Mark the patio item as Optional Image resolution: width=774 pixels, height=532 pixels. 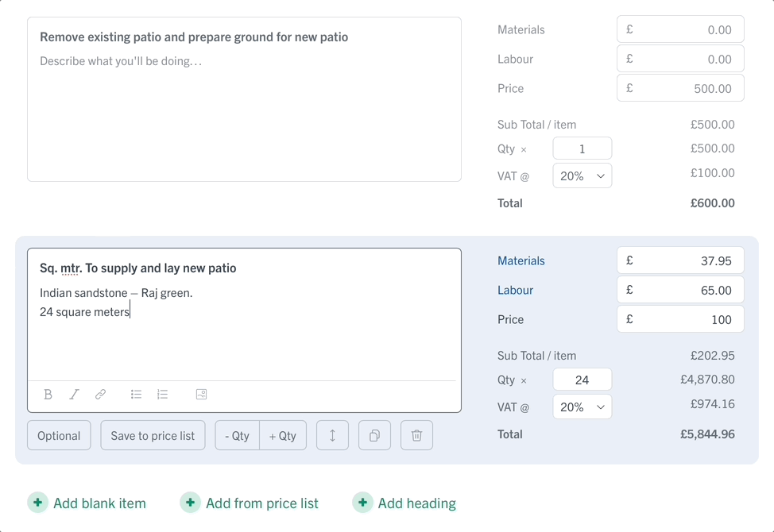[x=59, y=435]
